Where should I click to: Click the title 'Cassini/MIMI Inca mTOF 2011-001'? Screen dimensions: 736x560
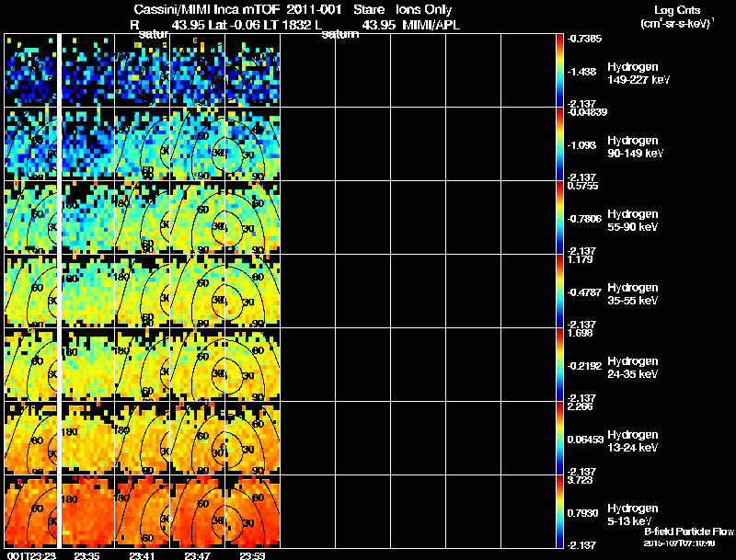click(x=237, y=10)
